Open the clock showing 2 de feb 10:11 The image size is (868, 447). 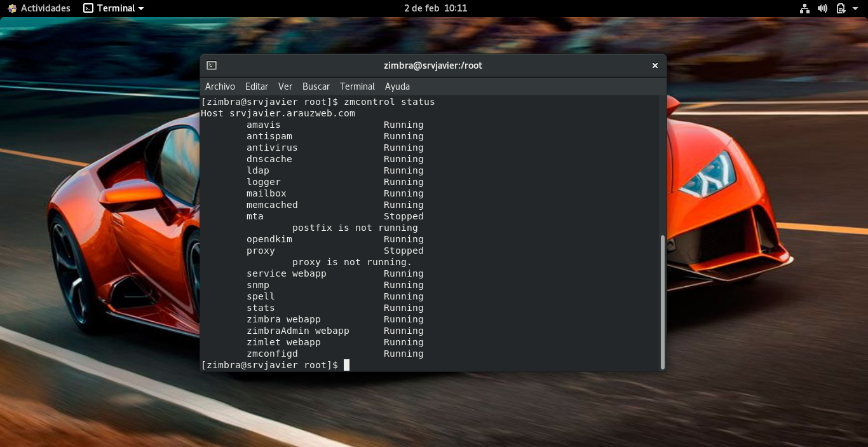435,8
